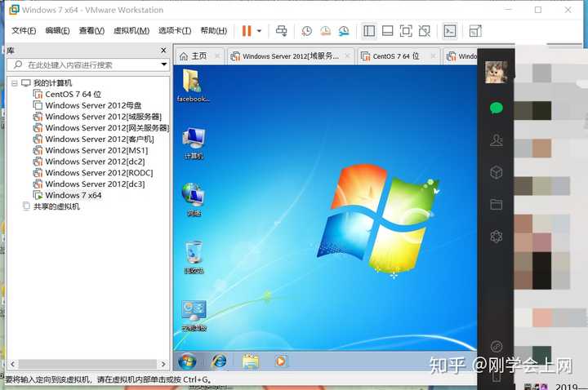Close the library panel
The height and width of the screenshot is (390, 588).
pyautogui.click(x=163, y=51)
